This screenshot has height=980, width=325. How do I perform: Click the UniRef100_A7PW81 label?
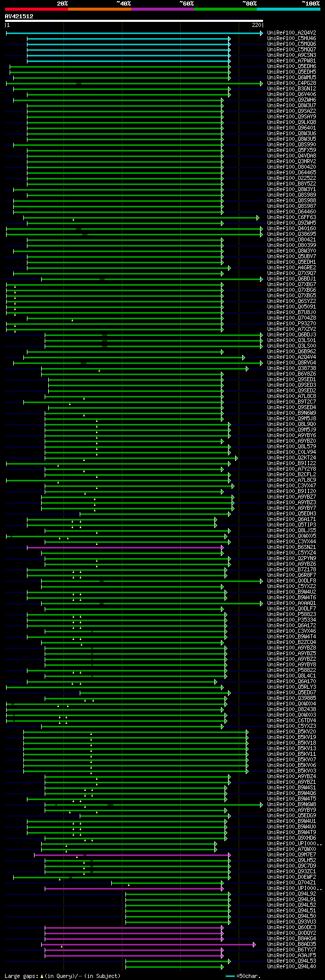point(291,61)
